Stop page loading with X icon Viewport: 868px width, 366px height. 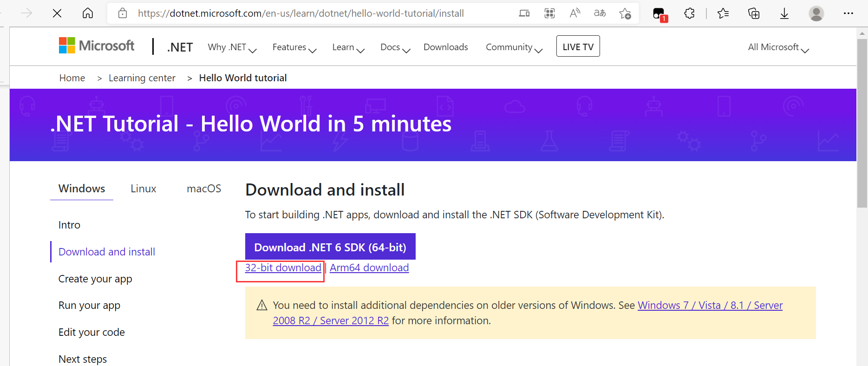(57, 13)
